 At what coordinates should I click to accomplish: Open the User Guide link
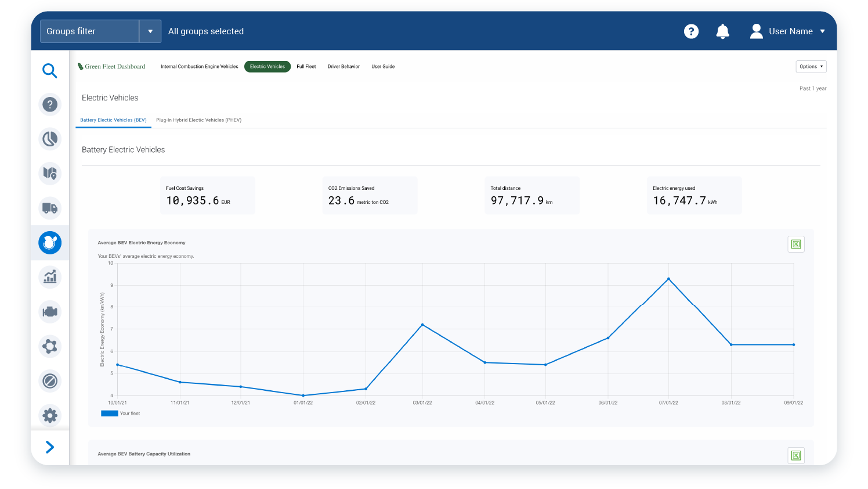(x=383, y=67)
